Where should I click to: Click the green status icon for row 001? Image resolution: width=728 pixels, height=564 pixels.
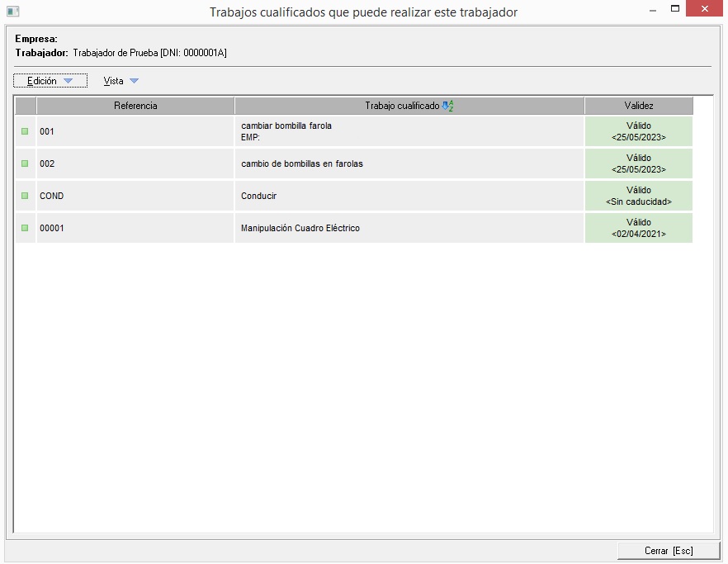[25, 131]
